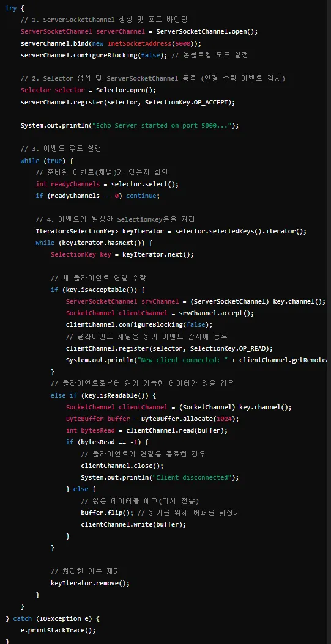The image size is (331, 644).
Task: Click the comment "// 3. 이벤트 루프 실행"
Action: (x=61, y=148)
